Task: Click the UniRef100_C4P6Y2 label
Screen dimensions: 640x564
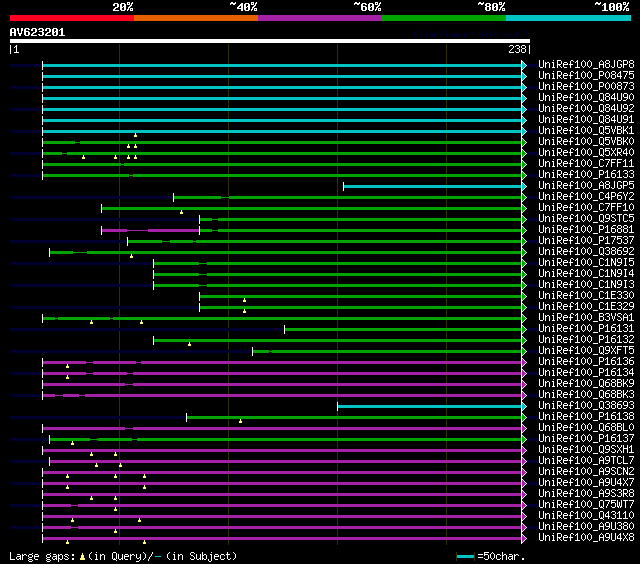Action: (x=586, y=197)
